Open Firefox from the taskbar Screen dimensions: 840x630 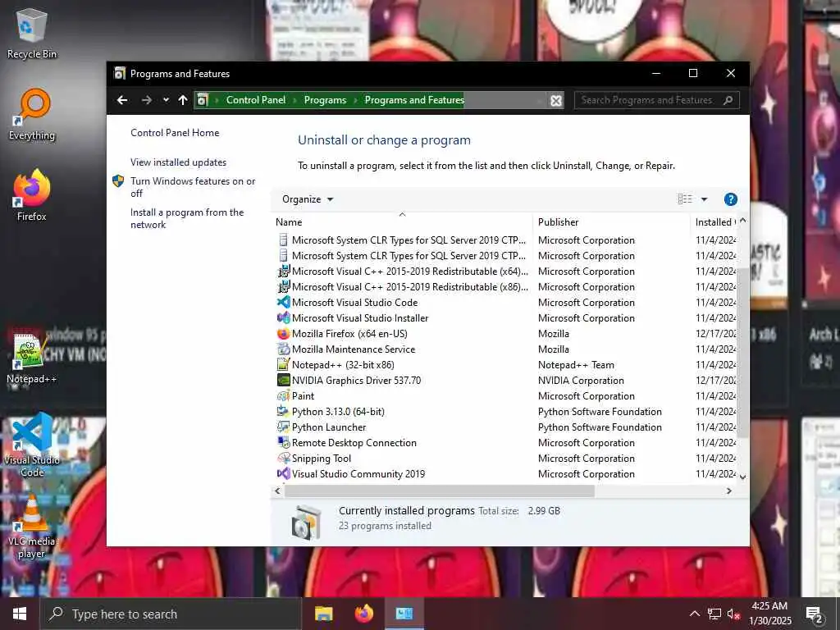click(x=364, y=614)
